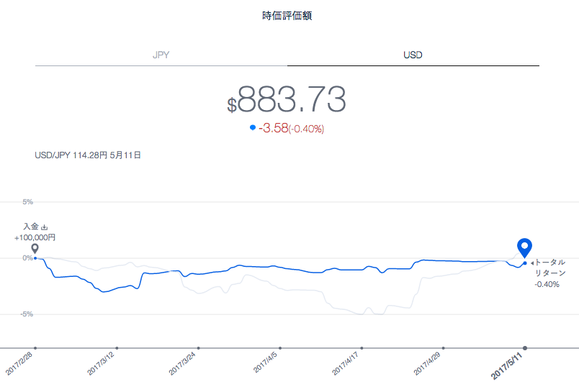579x392 pixels.
Task: Select the bold 2017/5/11 timeline point
Action: tap(525, 347)
